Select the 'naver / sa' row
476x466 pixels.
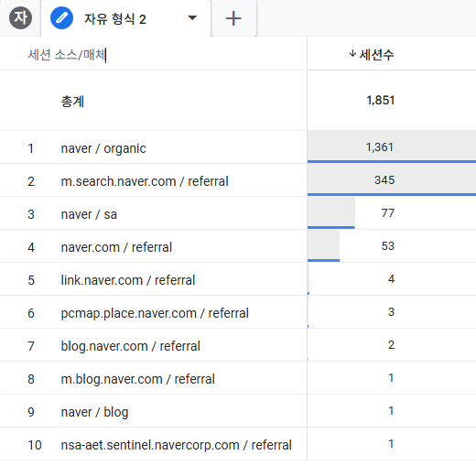[x=89, y=214]
